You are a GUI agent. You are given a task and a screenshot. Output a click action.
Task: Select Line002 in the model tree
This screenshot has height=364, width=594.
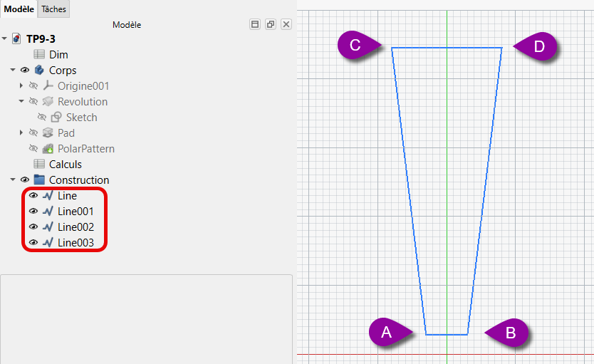75,227
